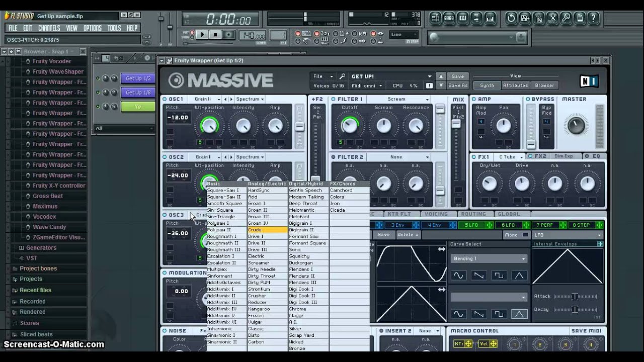
Task: Open the project info document icon
Action: (x=580, y=19)
